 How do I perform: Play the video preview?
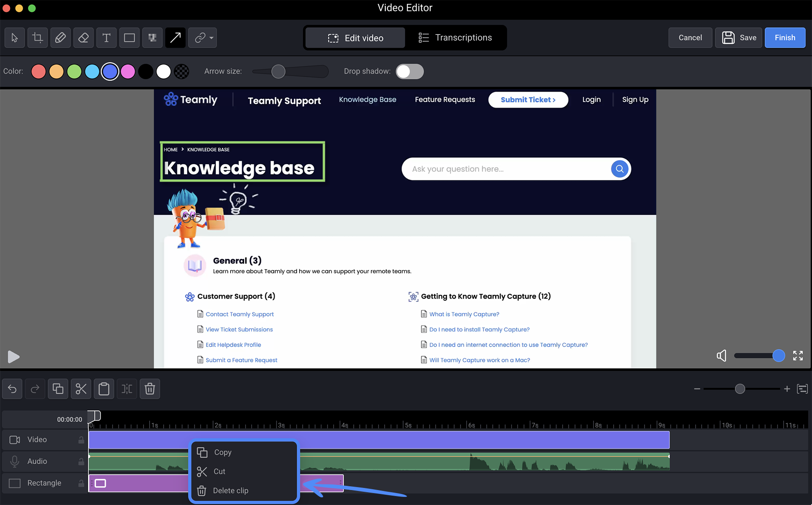13,357
